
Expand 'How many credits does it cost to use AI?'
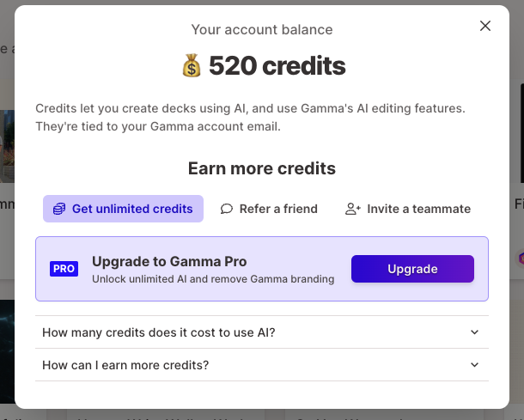coord(262,332)
